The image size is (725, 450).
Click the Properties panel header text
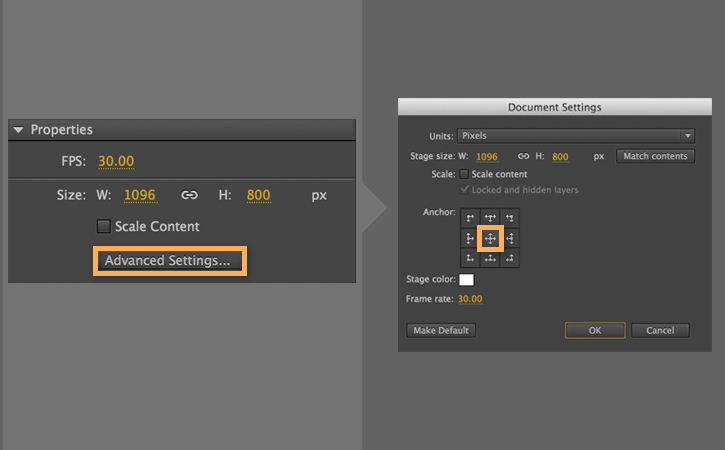61,130
